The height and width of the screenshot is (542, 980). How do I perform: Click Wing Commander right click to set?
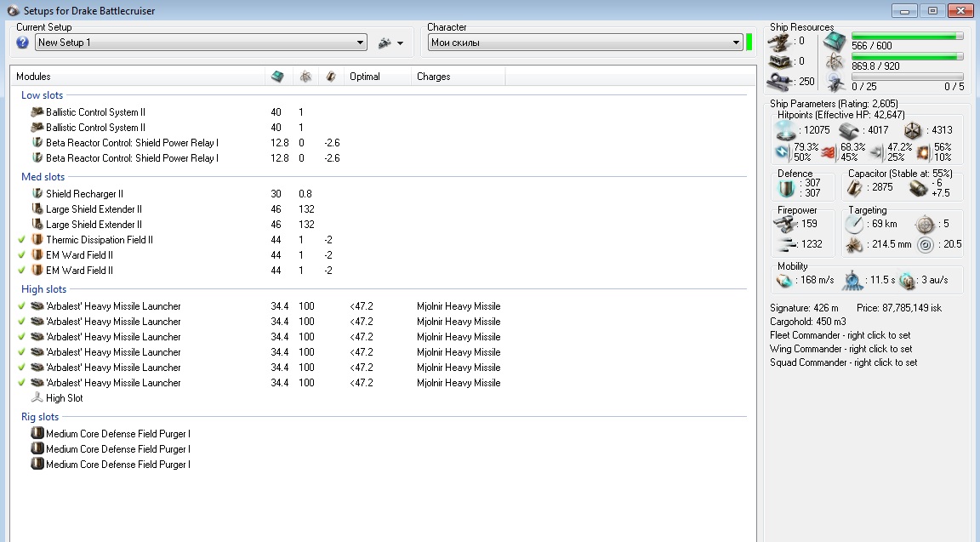(x=840, y=349)
